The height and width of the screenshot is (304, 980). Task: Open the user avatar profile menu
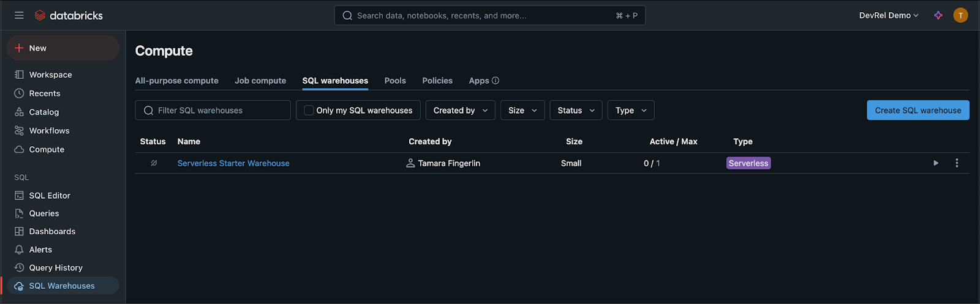[x=960, y=15]
